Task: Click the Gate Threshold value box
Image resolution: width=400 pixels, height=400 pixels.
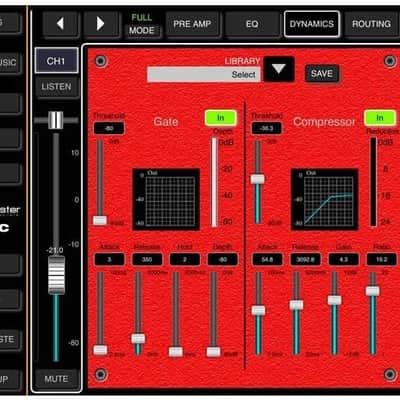Action: 109,128
